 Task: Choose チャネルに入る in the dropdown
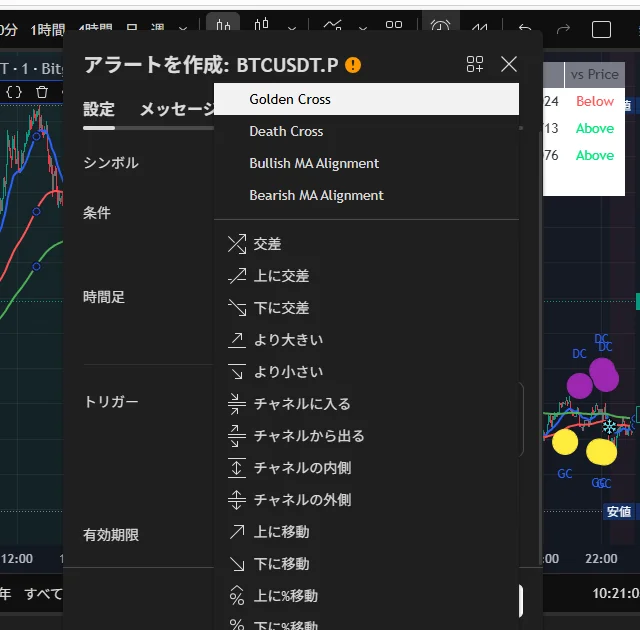[301, 404]
